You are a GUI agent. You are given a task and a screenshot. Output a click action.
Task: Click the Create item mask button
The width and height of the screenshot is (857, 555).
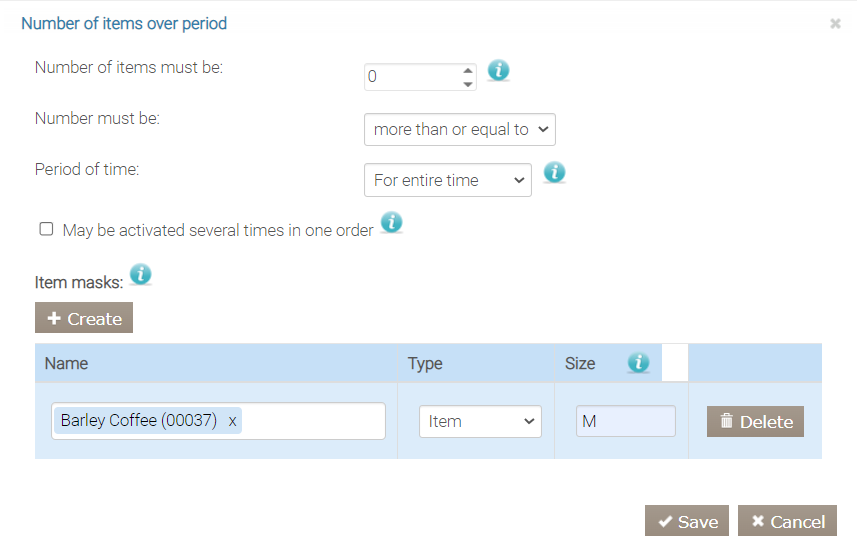tap(84, 318)
